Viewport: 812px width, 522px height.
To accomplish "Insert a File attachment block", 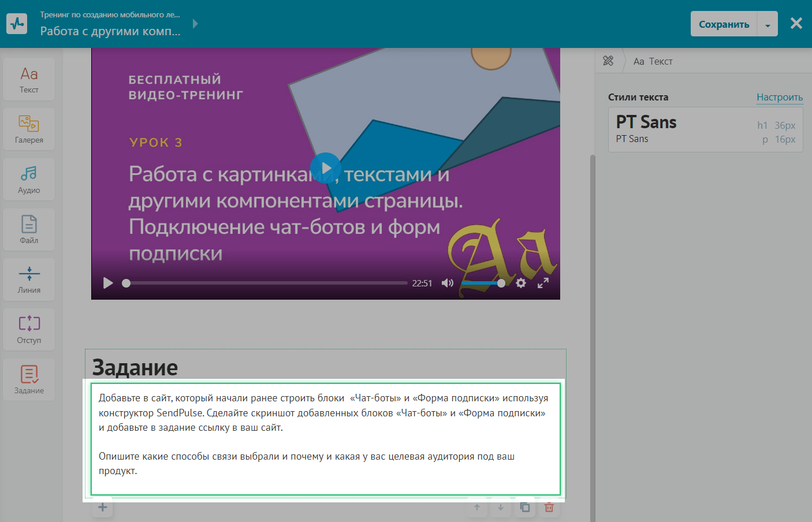I will (29, 230).
